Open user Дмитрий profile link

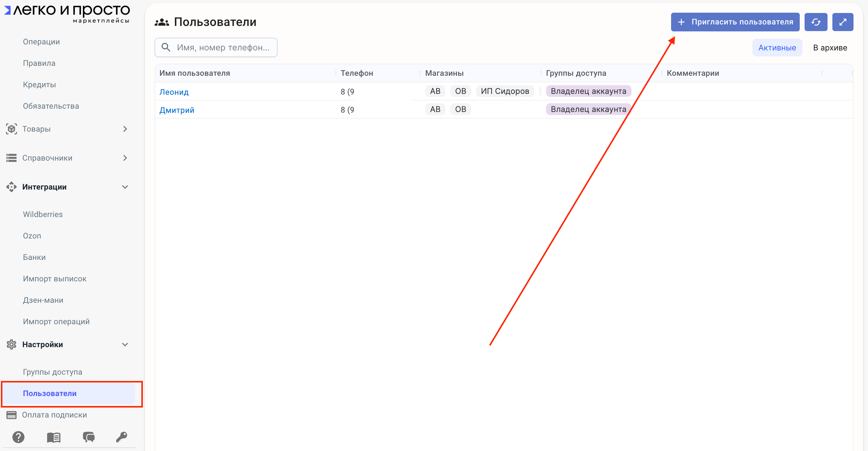coord(177,110)
